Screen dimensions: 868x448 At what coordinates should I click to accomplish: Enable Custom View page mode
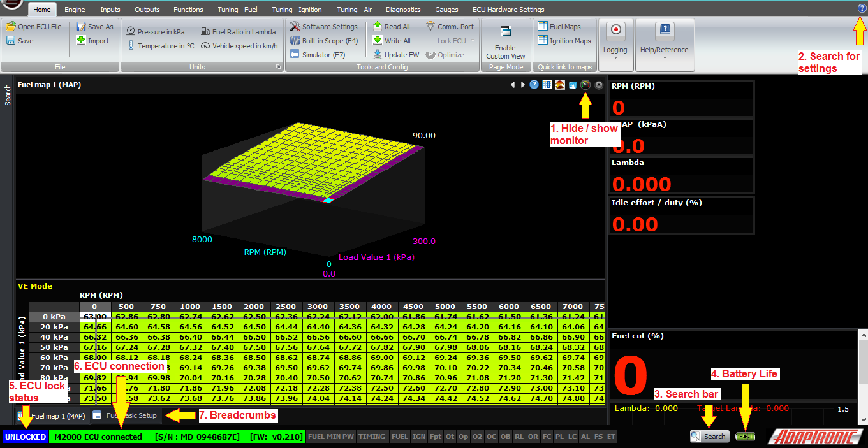coord(505,43)
